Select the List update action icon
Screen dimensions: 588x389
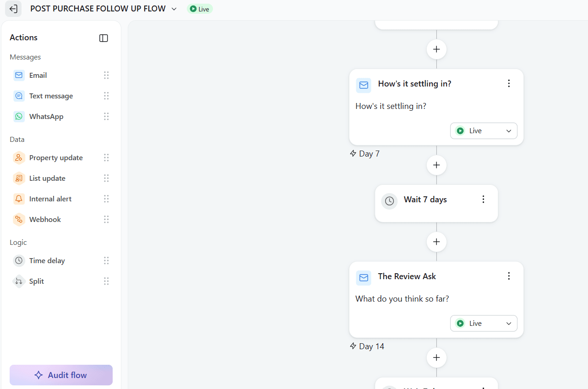[19, 178]
